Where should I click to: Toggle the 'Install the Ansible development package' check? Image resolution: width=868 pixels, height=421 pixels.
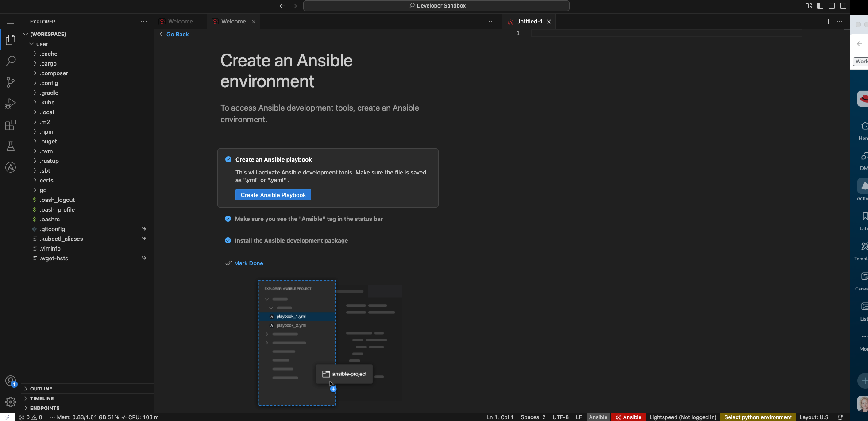228,240
